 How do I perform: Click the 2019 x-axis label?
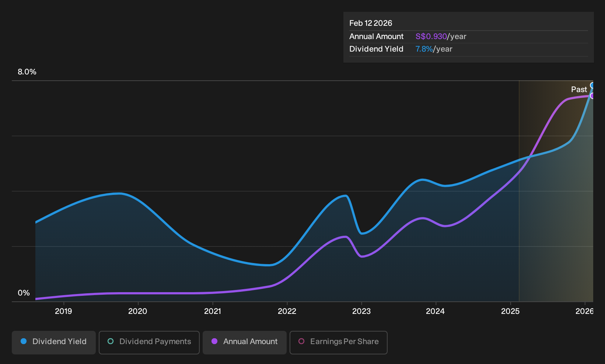click(x=63, y=311)
